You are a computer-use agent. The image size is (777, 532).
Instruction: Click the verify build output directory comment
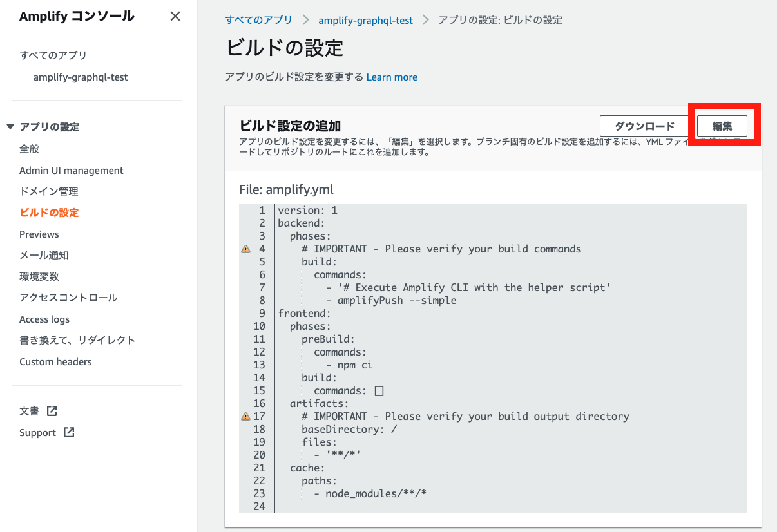pyautogui.click(x=465, y=416)
